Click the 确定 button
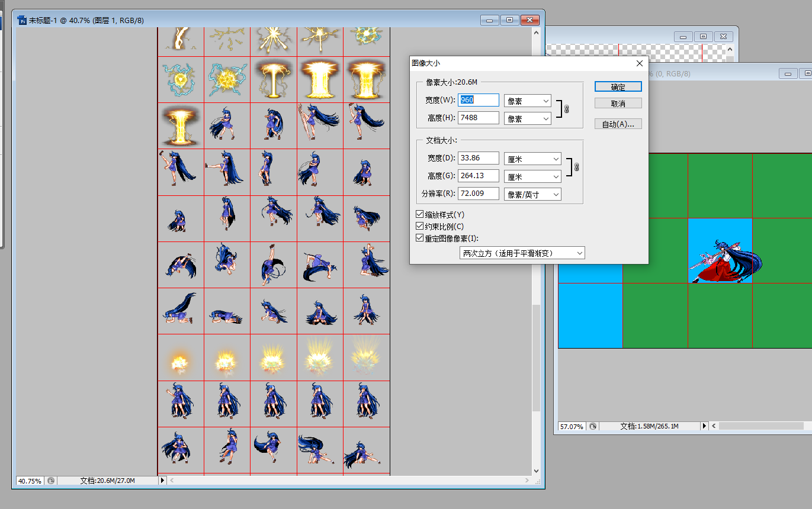Screen dimensions: 812x509 [x=618, y=86]
